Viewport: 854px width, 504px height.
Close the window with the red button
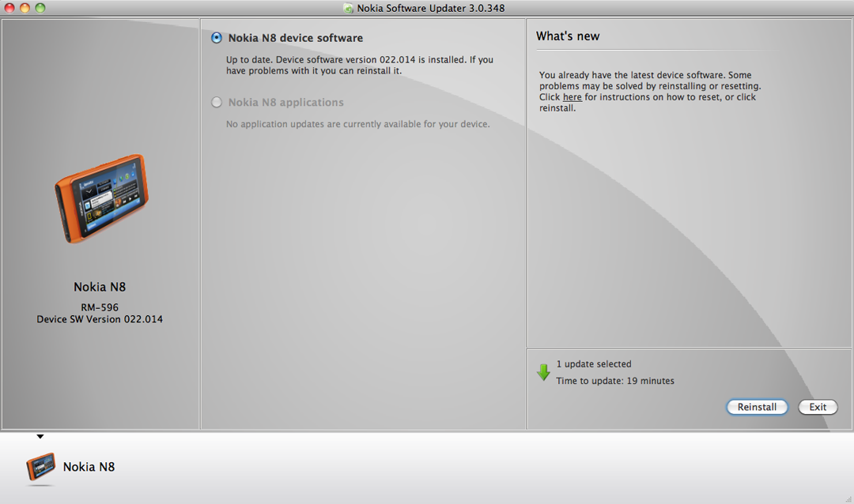tap(9, 8)
